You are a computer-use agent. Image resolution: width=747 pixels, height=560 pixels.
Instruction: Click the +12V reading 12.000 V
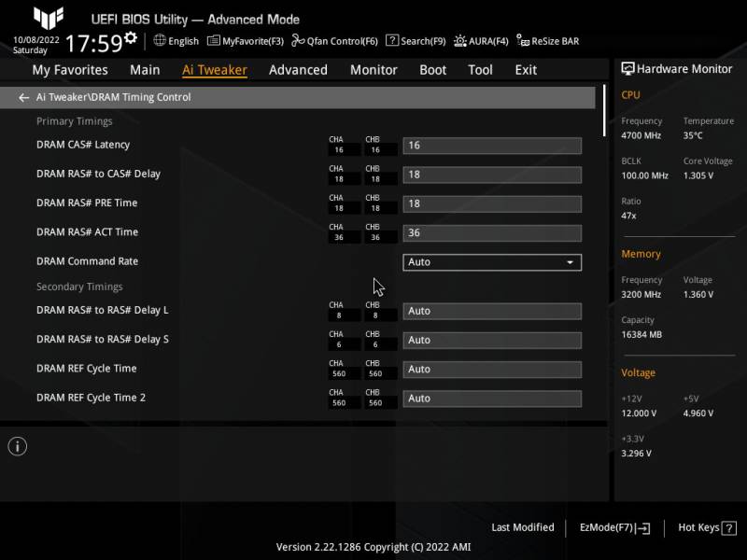(x=639, y=413)
